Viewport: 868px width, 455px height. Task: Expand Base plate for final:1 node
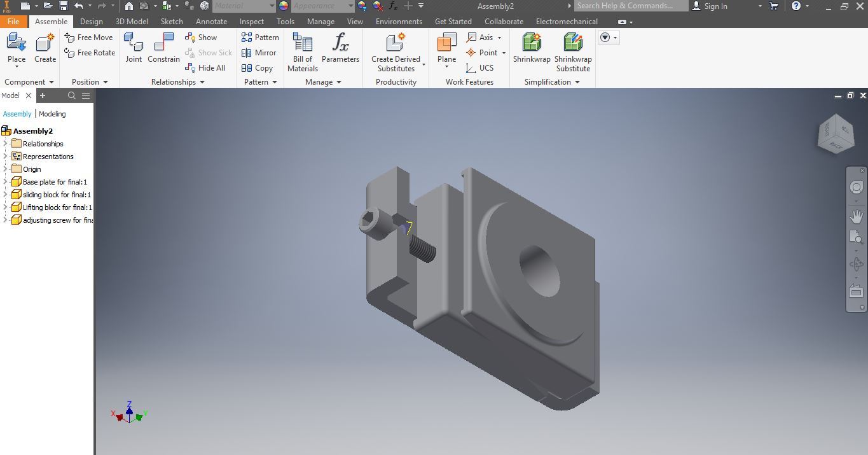[5, 182]
